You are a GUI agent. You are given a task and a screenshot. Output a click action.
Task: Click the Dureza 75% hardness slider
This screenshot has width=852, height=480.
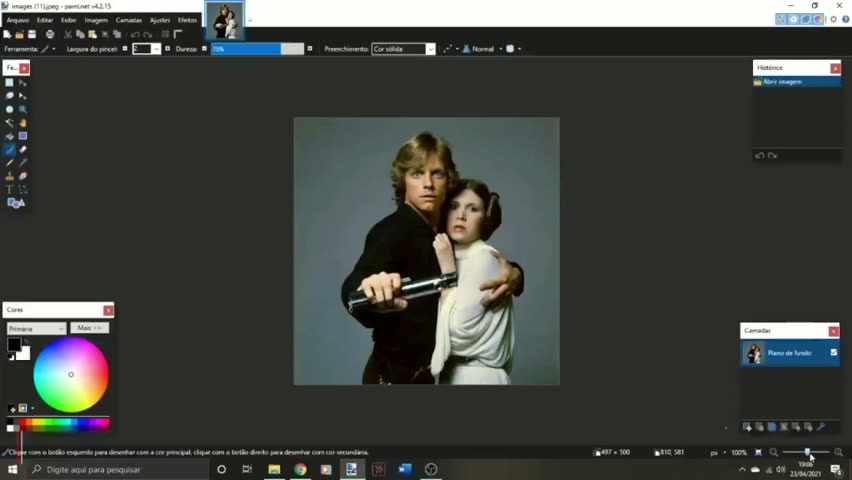click(258, 49)
